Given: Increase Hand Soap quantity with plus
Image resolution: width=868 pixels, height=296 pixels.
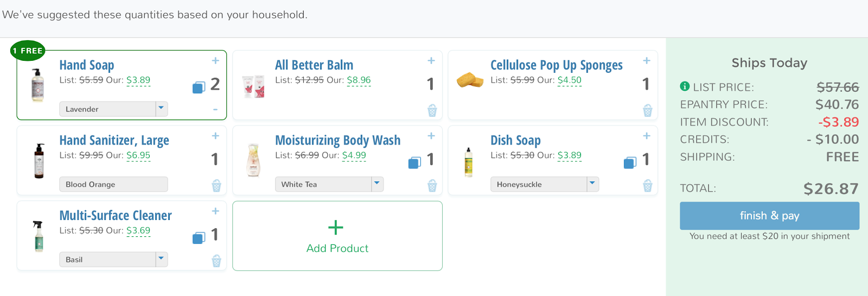Looking at the screenshot, I should (x=215, y=61).
